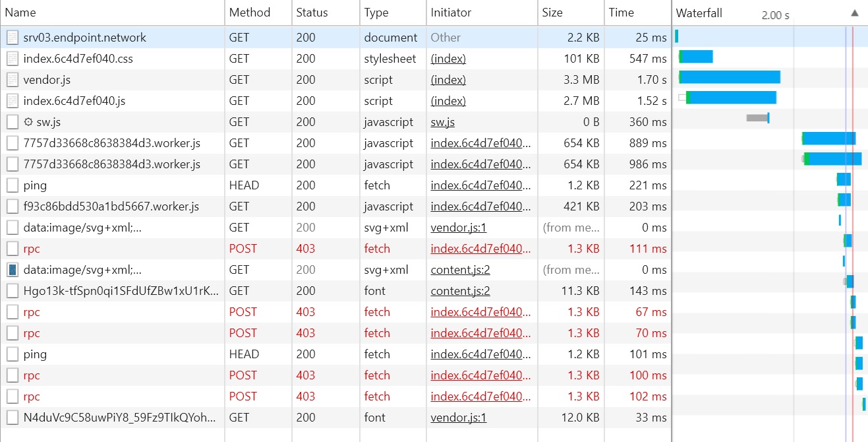The image size is (868, 442).
Task: Click the 'stylesheet' type cell
Action: coord(393,59)
